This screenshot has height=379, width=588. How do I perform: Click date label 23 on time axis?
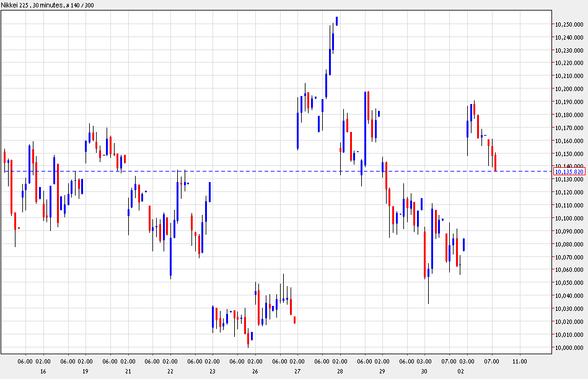point(213,371)
